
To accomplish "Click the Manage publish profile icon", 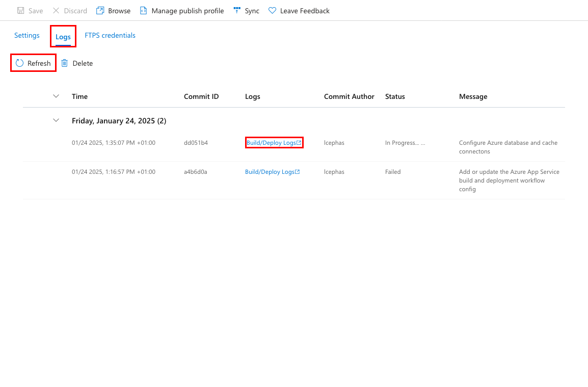I will 143,10.
